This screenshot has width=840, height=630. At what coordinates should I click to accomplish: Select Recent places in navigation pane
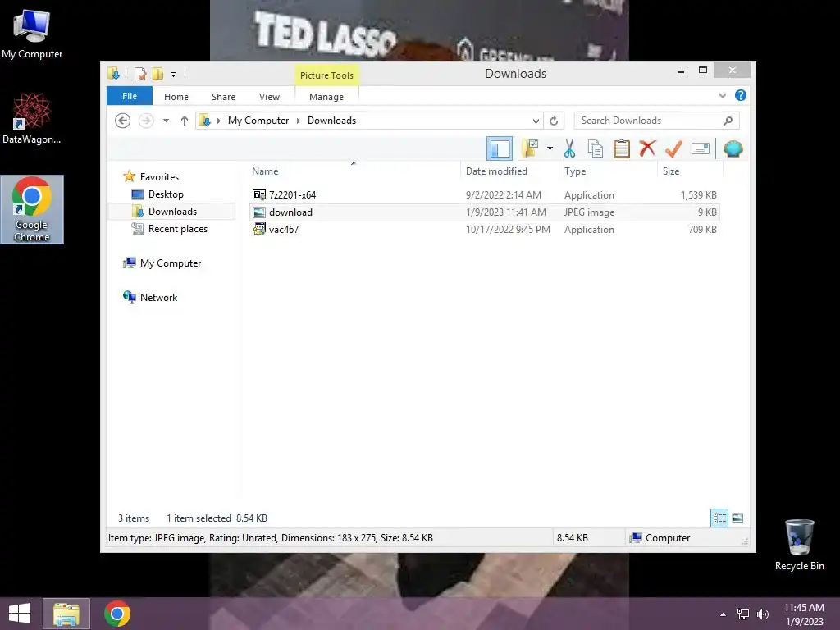(x=177, y=229)
